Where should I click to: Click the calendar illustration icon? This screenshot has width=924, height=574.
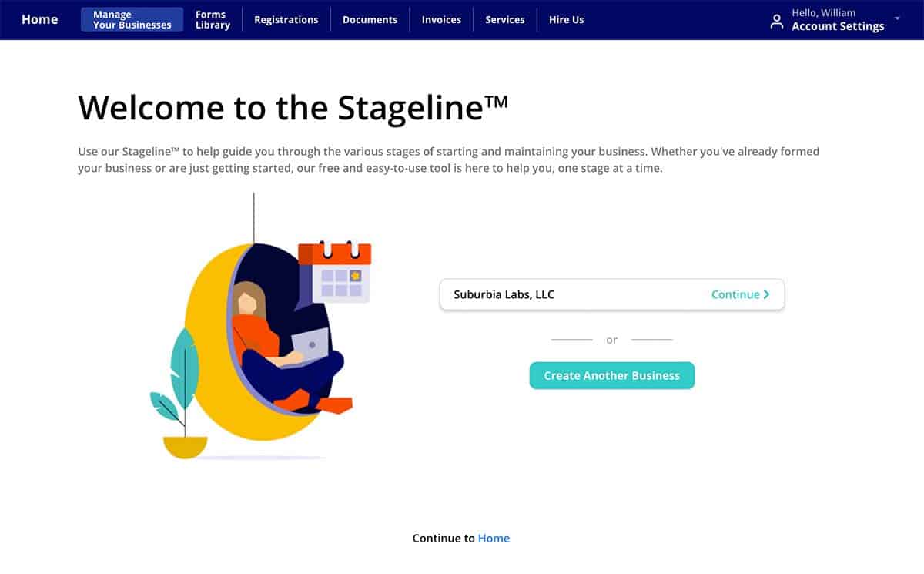coord(334,272)
